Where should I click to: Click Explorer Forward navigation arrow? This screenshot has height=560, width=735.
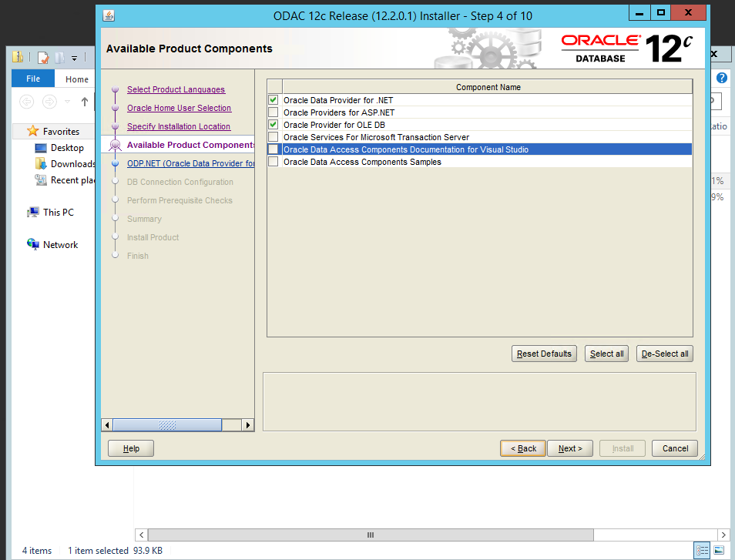coord(49,101)
